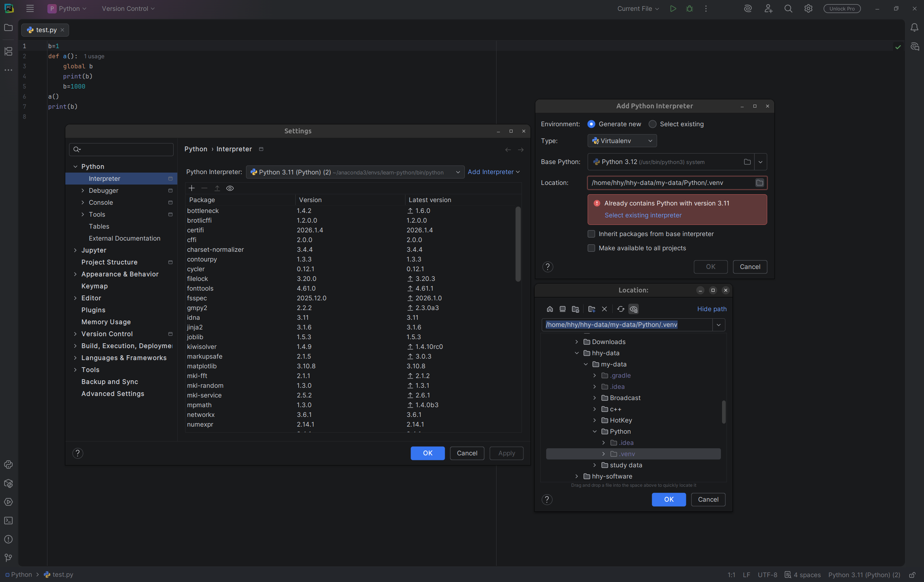924x582 pixels.
Task: Open the Type Virtualenv dropdown
Action: (x=622, y=141)
